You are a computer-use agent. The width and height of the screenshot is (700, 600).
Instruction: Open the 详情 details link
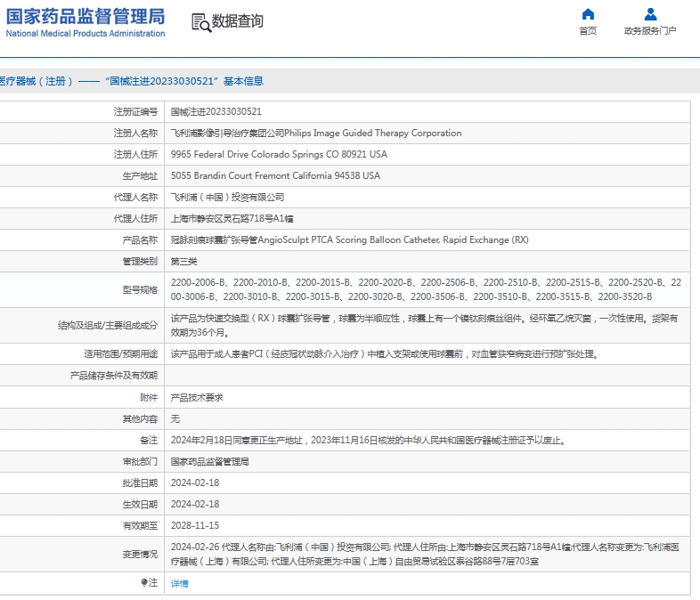[180, 583]
